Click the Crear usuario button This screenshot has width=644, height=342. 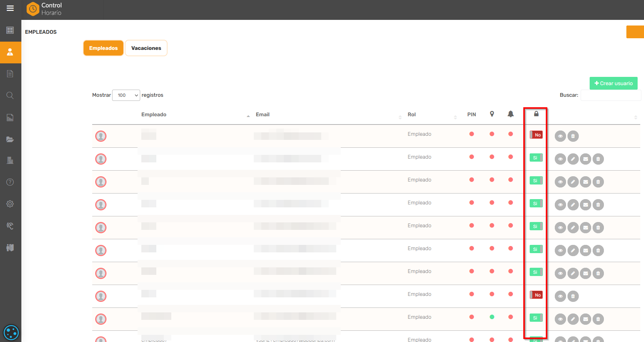613,83
